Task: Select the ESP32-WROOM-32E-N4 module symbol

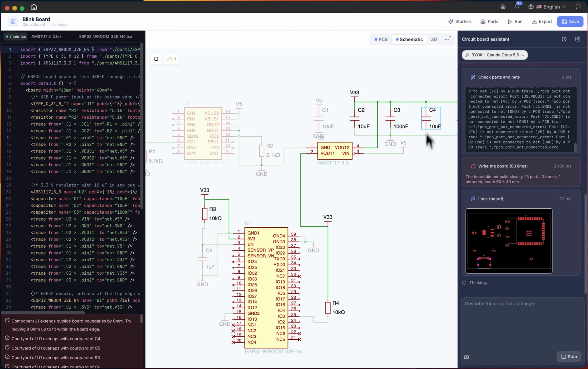Action: (x=266, y=288)
